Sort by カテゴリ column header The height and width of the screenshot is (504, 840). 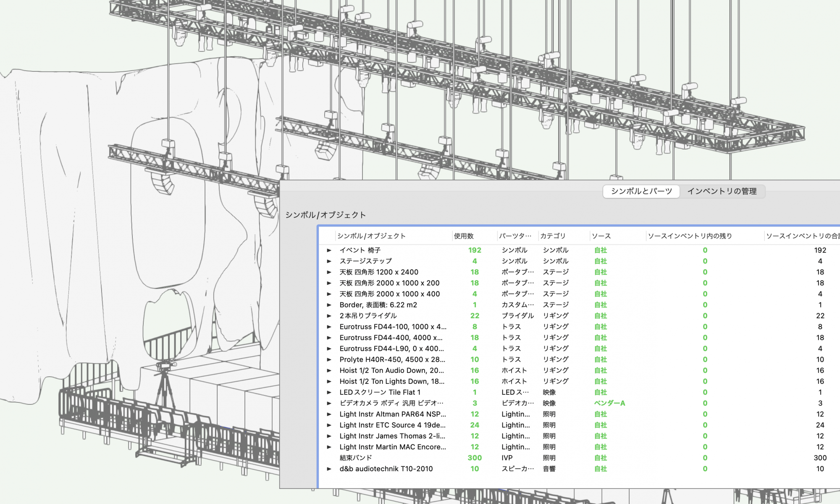coord(553,236)
